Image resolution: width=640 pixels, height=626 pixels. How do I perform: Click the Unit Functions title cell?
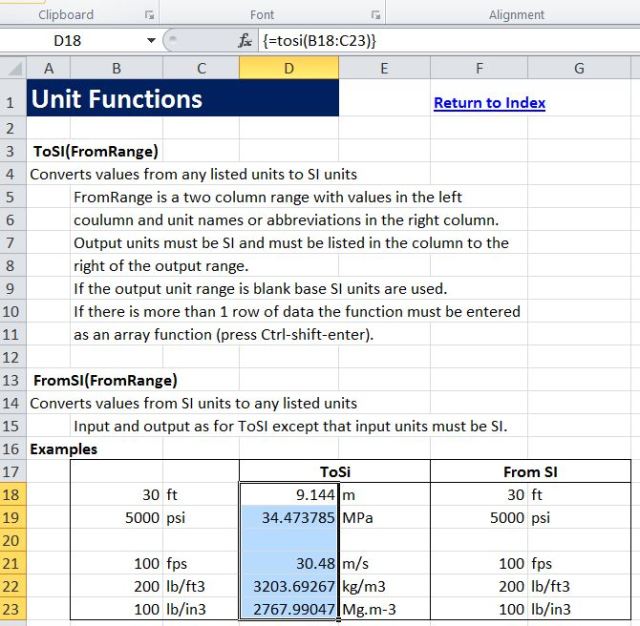[x=182, y=100]
